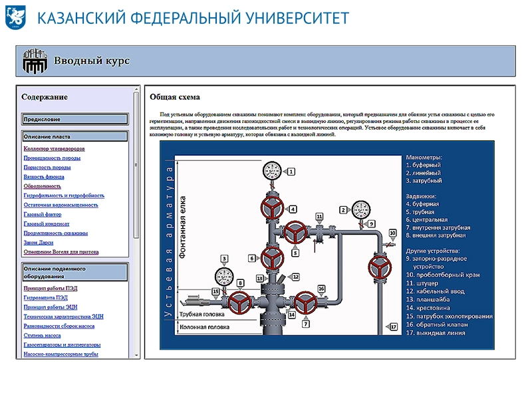Viewport: 532px width, 399px height.
Task: Click legend entry '2. линейный'
Action: click(423, 173)
